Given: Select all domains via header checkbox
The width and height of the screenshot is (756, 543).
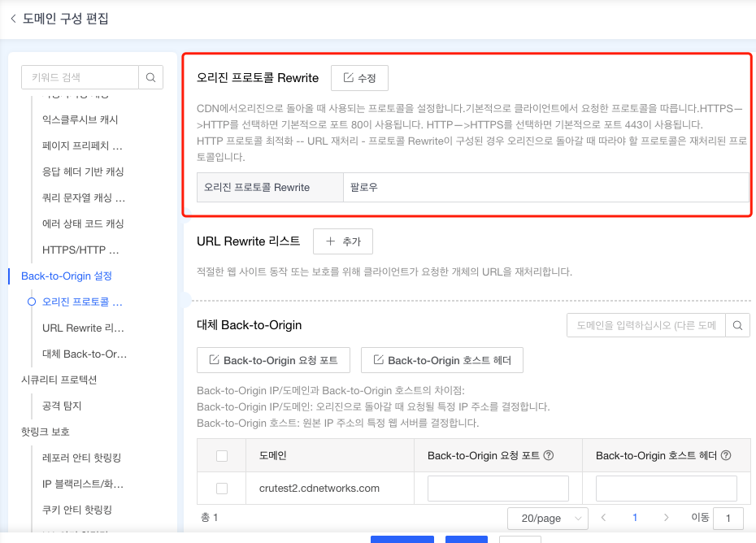Looking at the screenshot, I should 222,456.
